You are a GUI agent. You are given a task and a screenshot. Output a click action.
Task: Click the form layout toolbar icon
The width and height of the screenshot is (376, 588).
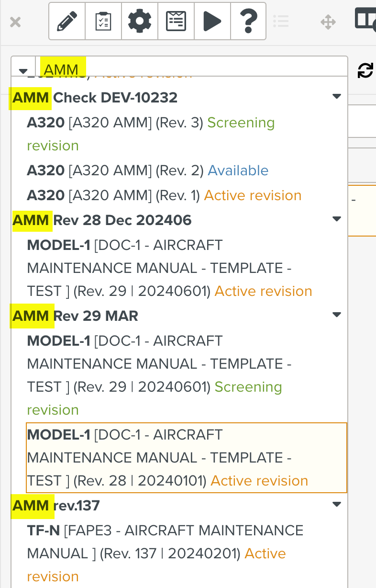pos(176,22)
